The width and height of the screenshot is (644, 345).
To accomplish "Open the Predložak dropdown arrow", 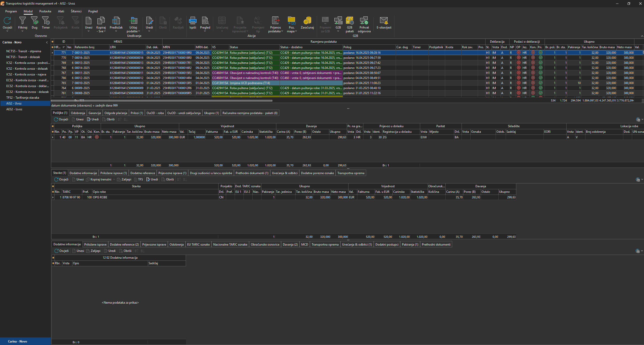I will click(x=116, y=31).
